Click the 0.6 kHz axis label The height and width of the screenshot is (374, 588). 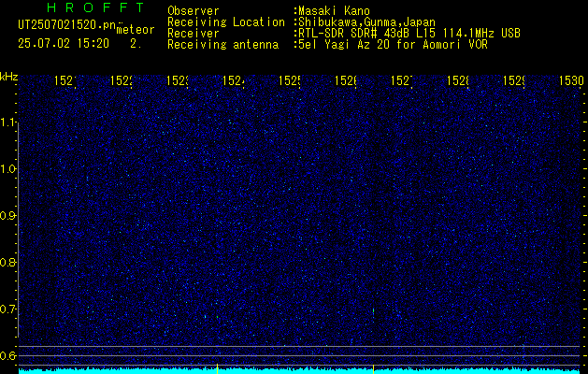point(8,355)
